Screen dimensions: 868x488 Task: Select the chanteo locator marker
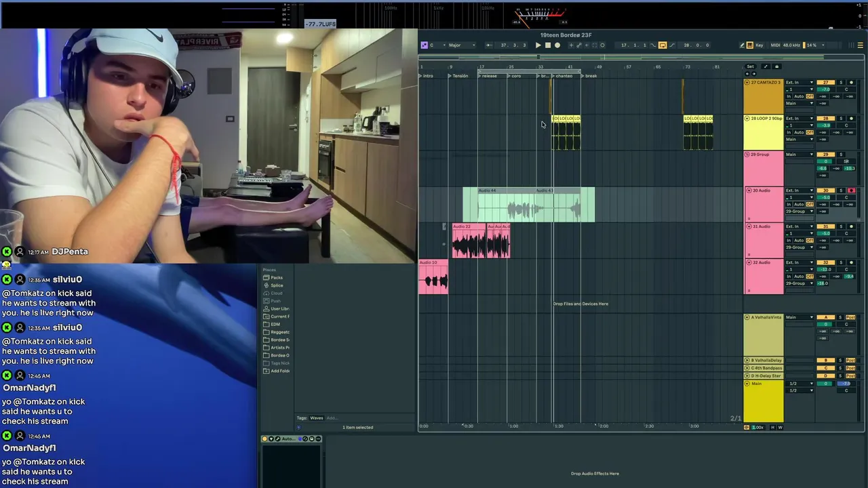561,76
